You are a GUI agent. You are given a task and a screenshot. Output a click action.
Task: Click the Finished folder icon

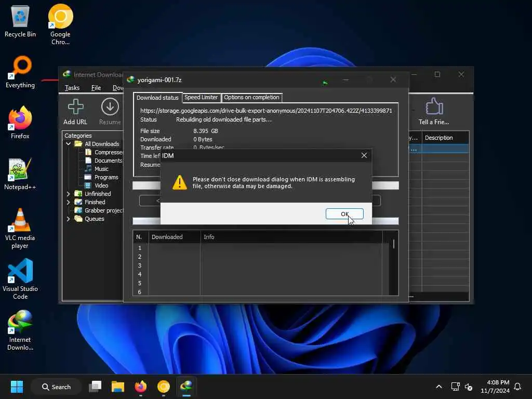78,202
